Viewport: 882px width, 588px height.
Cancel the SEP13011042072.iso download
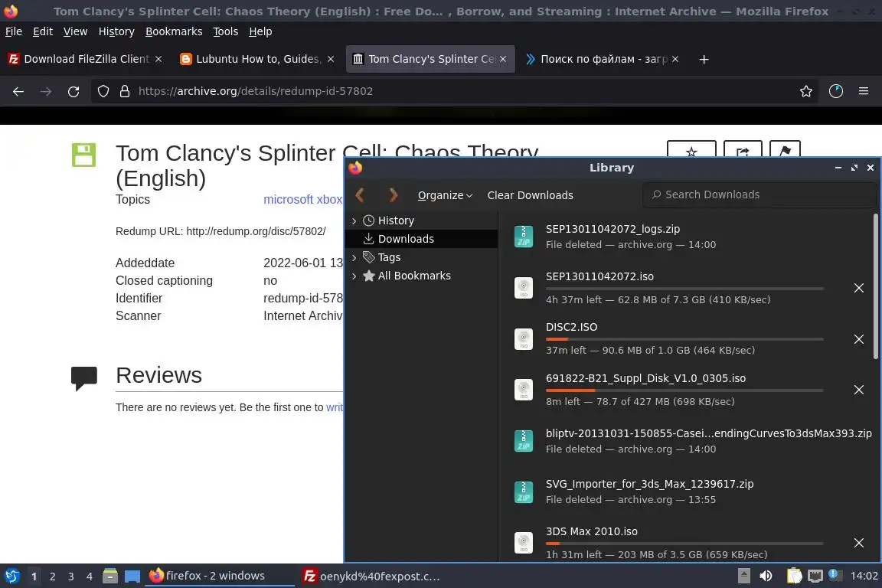[858, 288]
